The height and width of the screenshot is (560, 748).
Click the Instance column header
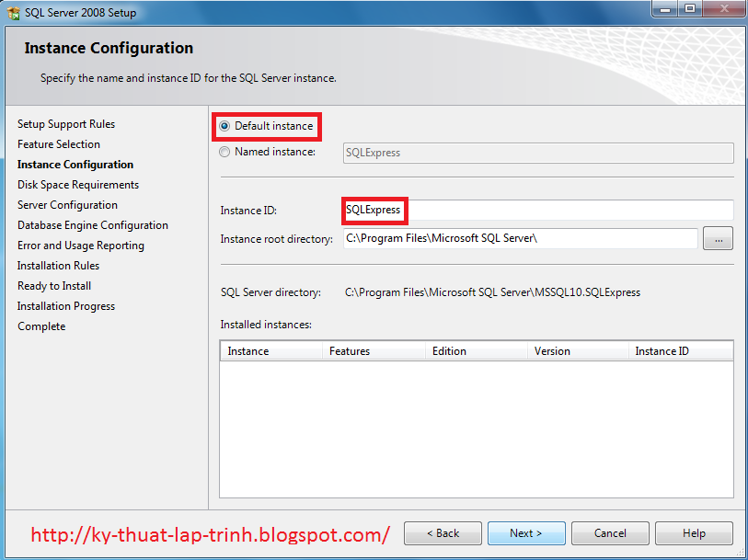pos(271,351)
